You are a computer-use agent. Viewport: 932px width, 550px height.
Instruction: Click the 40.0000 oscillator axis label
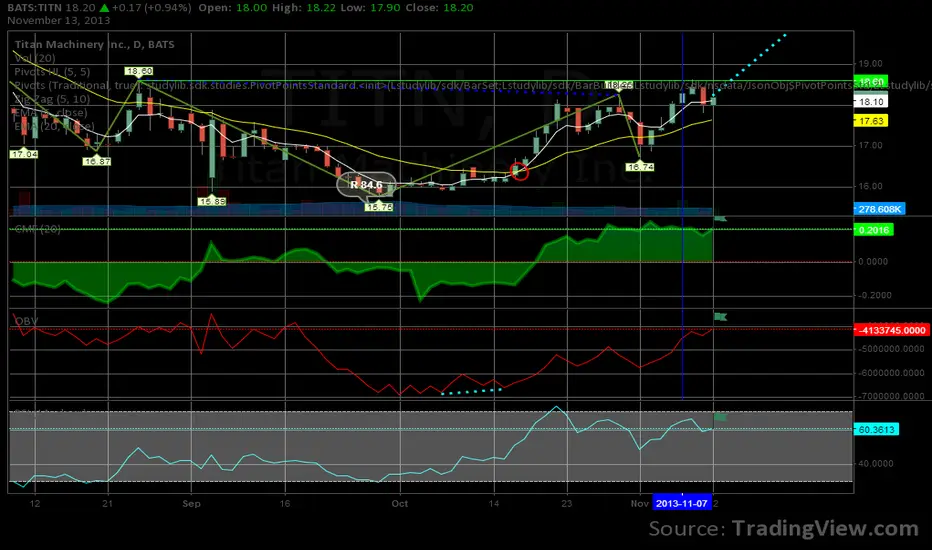pos(876,464)
